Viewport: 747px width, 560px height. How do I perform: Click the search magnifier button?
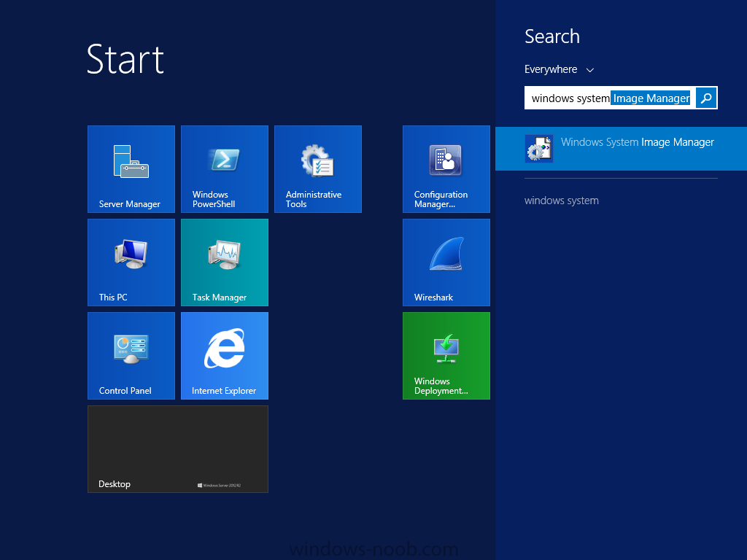pyautogui.click(x=706, y=98)
